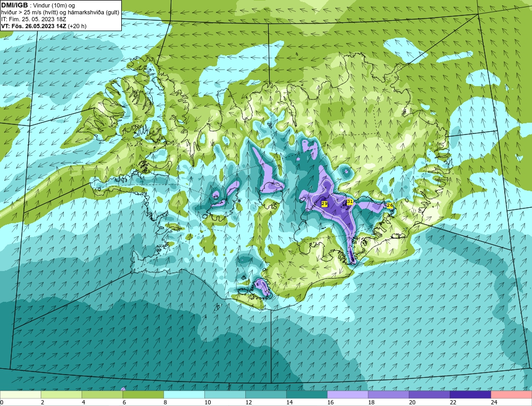
Task: Pick the teal 12–14 scale swatch
Action: click(266, 394)
